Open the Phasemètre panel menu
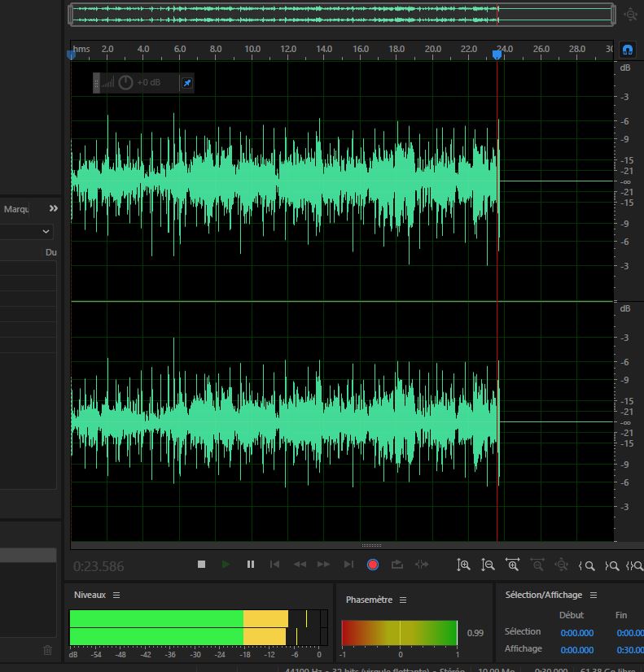Image resolution: width=644 pixels, height=672 pixels. (403, 600)
